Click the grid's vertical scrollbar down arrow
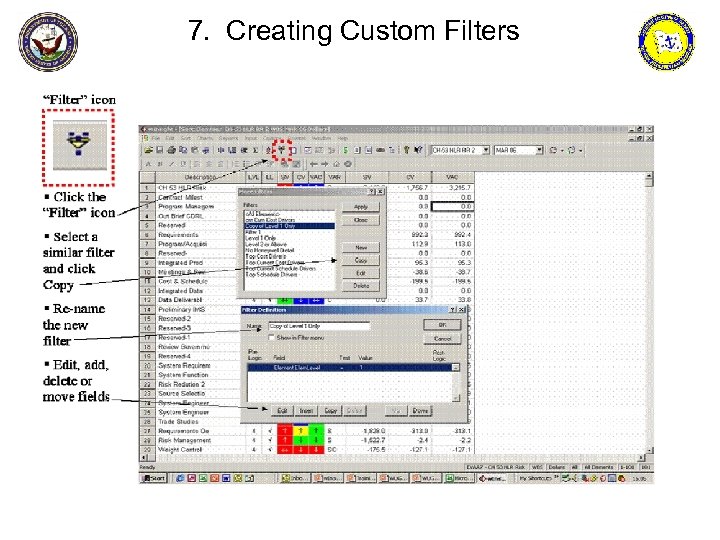This screenshot has width=720, height=540. point(649,450)
